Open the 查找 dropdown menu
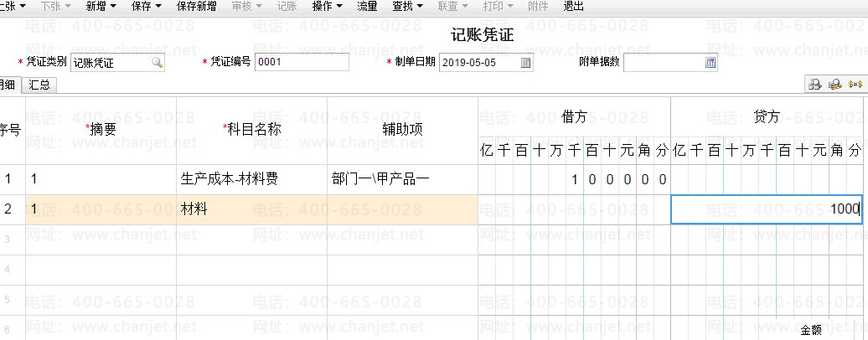Screen dimensions: 868x340 pos(407,6)
